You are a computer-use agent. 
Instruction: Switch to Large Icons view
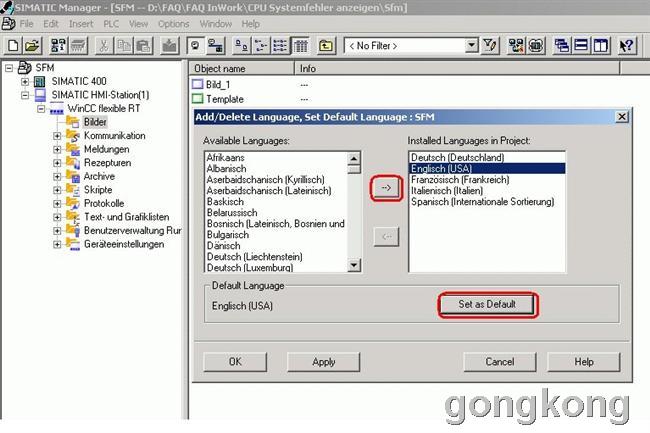(x=241, y=46)
